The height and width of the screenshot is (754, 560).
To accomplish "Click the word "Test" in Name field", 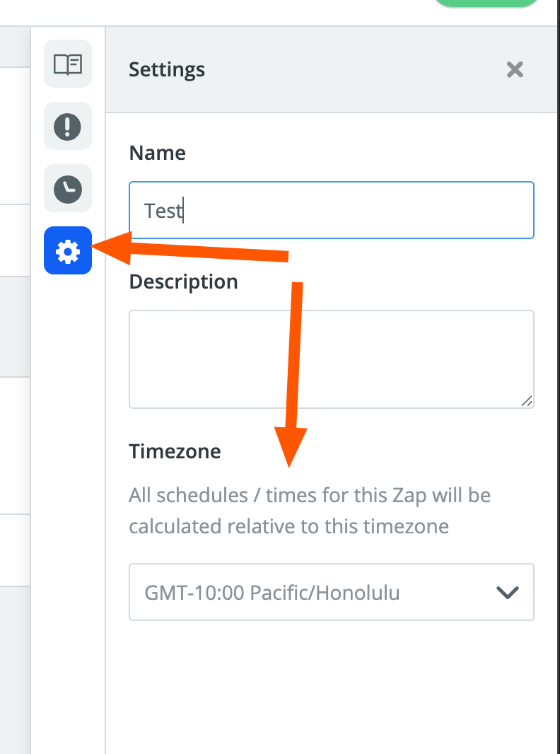I will pyautogui.click(x=163, y=211).
